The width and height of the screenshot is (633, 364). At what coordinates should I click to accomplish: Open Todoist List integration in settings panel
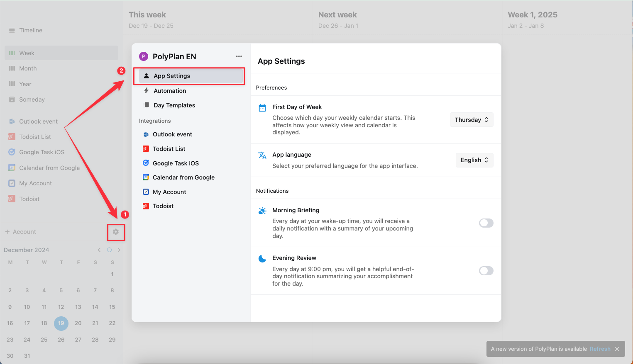tap(169, 149)
